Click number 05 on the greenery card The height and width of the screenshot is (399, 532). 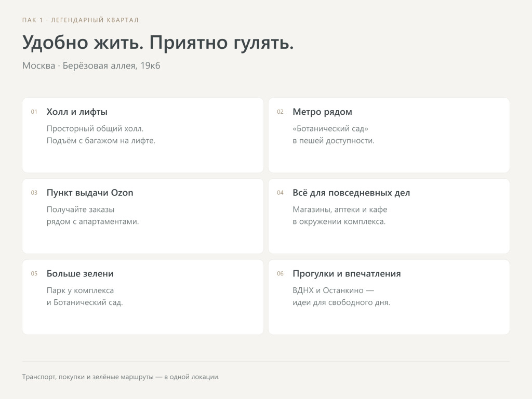click(x=34, y=273)
